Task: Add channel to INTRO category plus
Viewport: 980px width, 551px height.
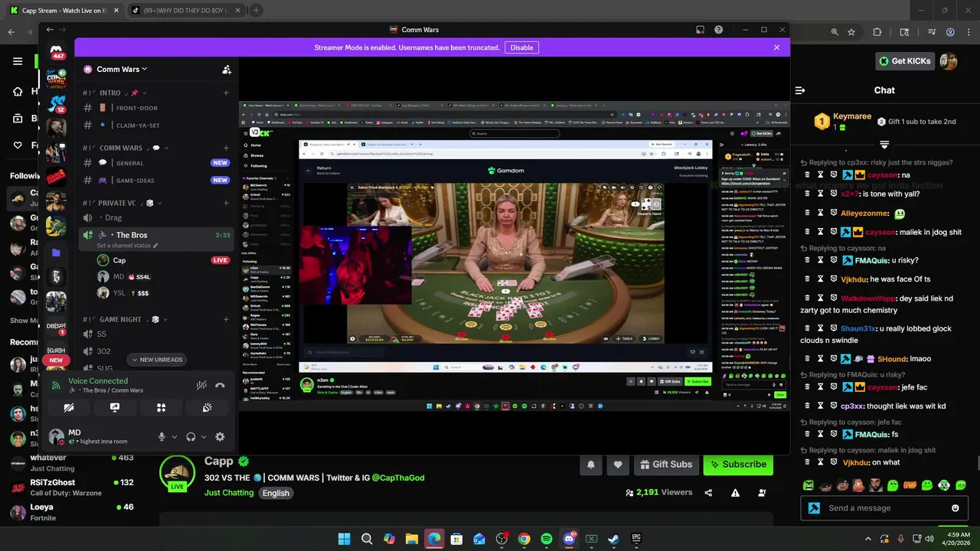Action: click(226, 93)
